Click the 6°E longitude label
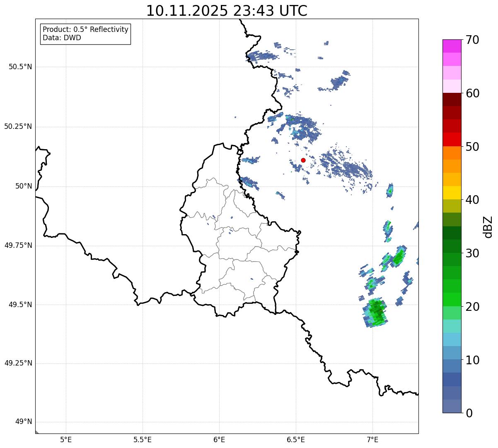This screenshot has height=448, width=498. coord(219,439)
